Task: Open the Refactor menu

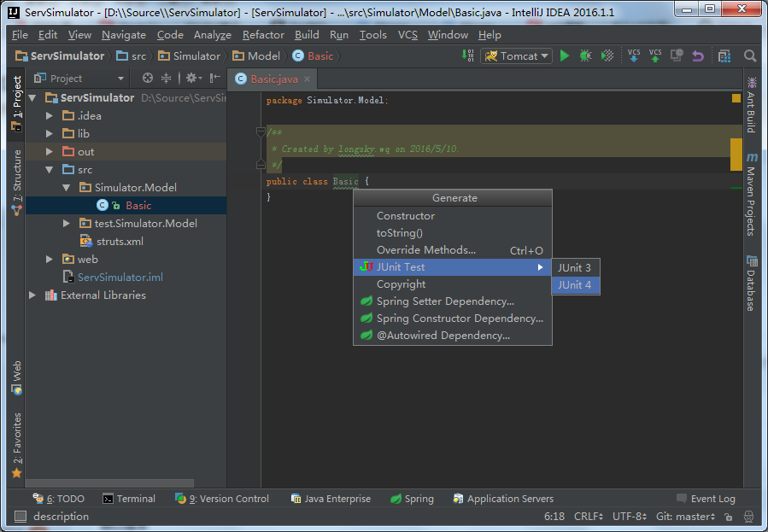Action: pyautogui.click(x=263, y=35)
